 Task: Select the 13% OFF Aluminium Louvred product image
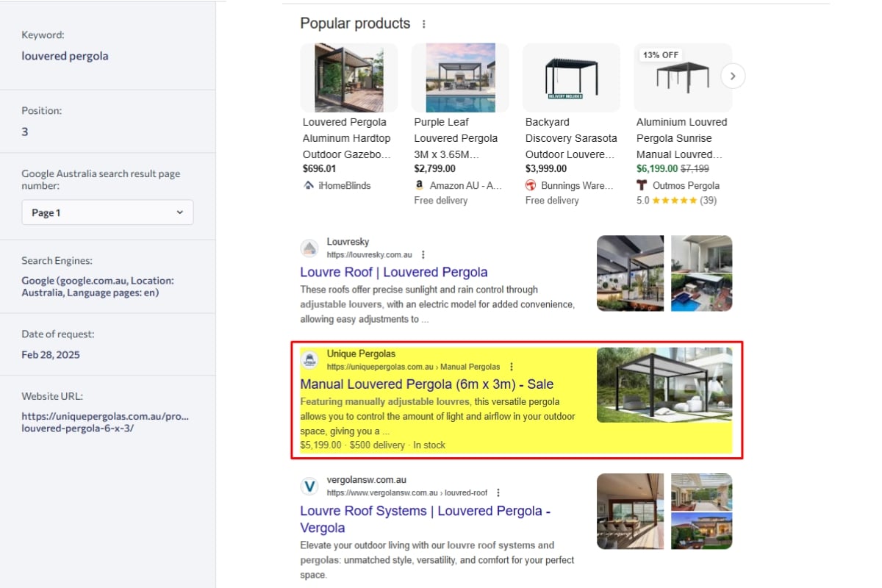click(x=682, y=77)
